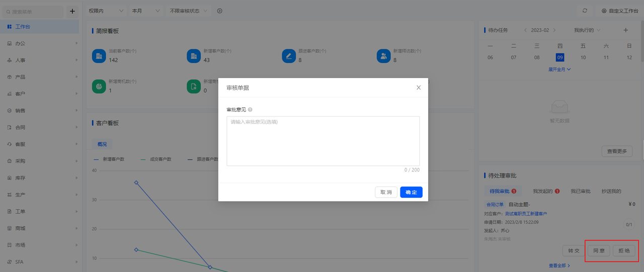
Task: Click the 新增客户数 card icon in 简报看板
Action: [194, 56]
